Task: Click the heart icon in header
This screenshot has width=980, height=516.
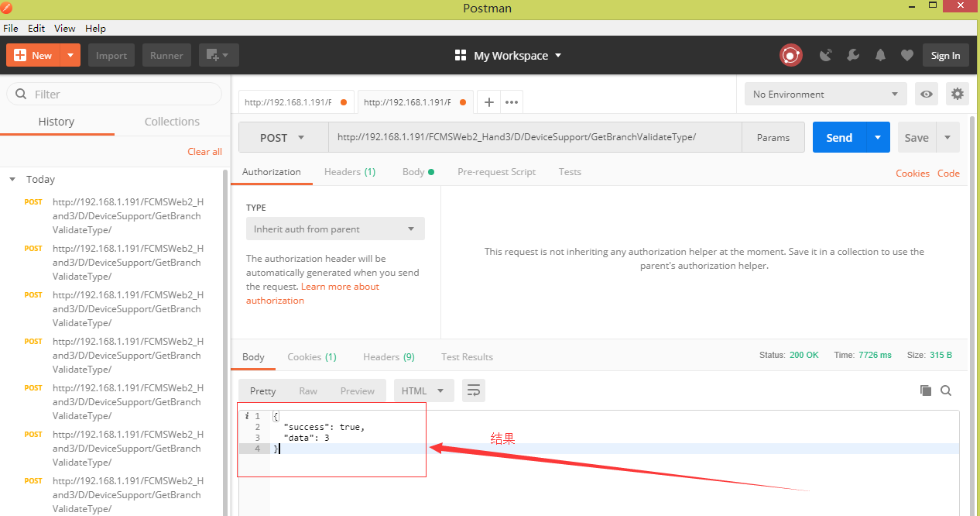Action: [907, 55]
